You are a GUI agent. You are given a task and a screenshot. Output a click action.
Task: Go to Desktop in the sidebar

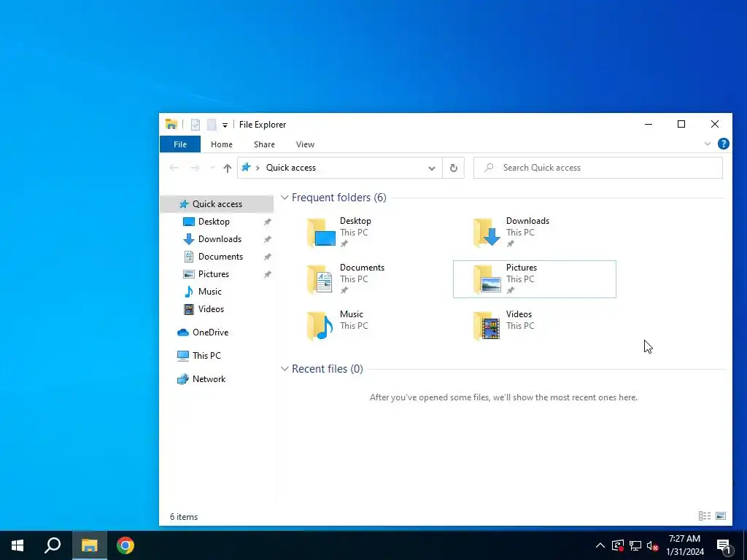(x=214, y=222)
